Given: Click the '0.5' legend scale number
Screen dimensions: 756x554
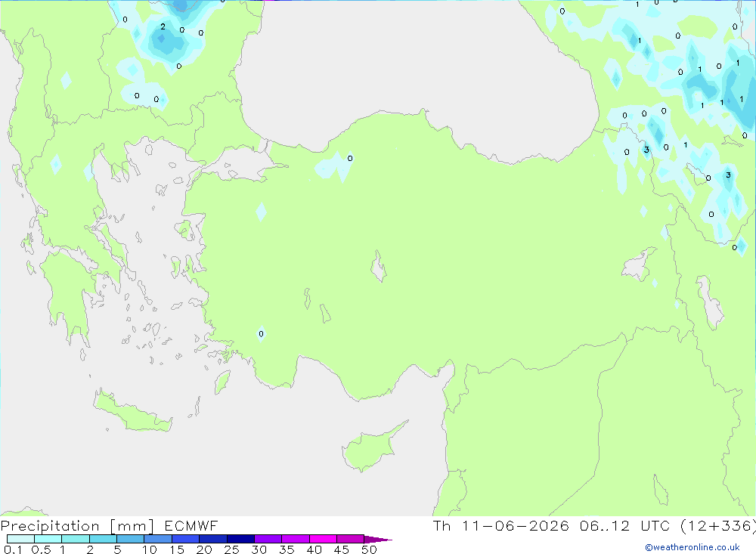Looking at the screenshot, I should pyautogui.click(x=41, y=549).
